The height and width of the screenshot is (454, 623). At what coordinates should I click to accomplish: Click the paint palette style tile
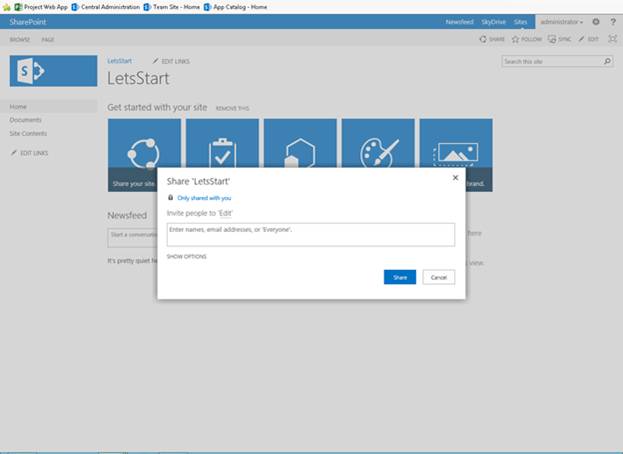pyautogui.click(x=378, y=153)
